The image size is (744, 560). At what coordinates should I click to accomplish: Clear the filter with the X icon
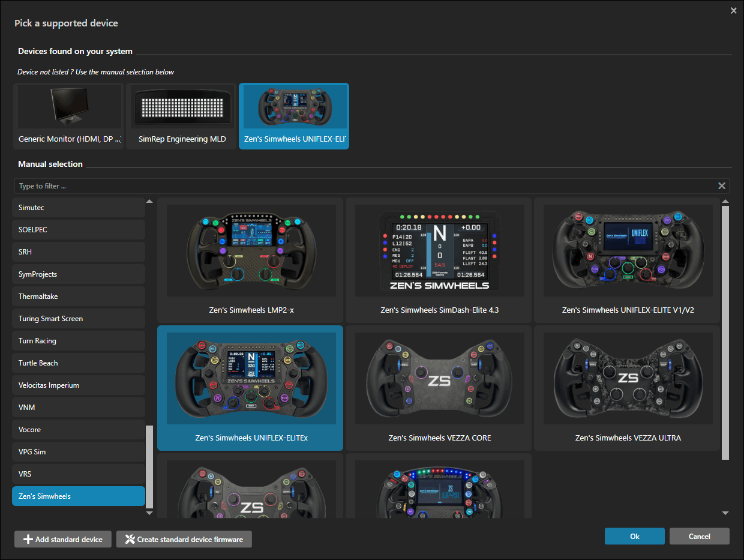(722, 186)
